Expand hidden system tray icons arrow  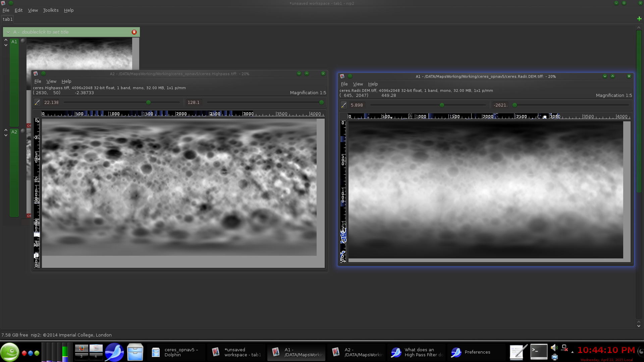click(x=572, y=352)
